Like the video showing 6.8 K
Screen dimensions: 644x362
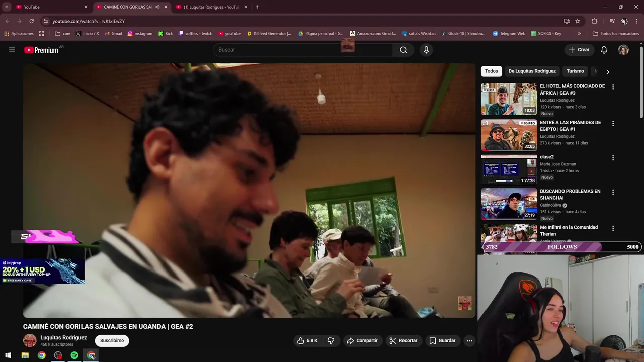[307, 340]
